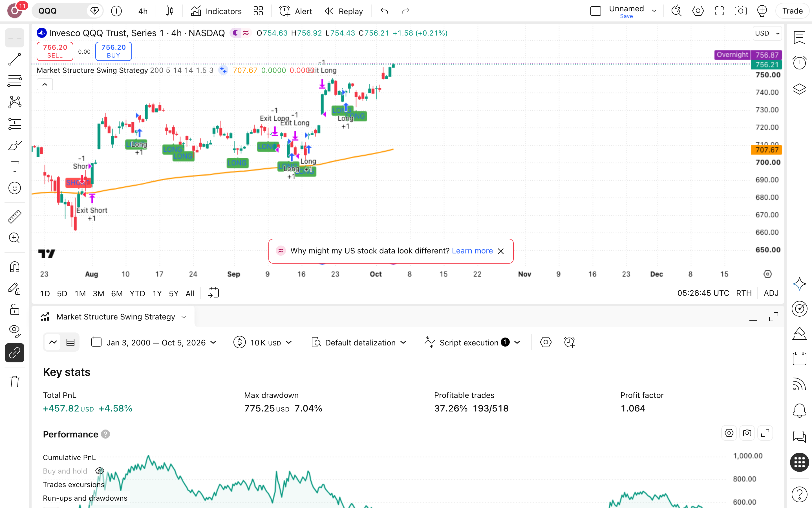Open the watchlist panel icon
This screenshot has width=812, height=508.
coord(799,37)
